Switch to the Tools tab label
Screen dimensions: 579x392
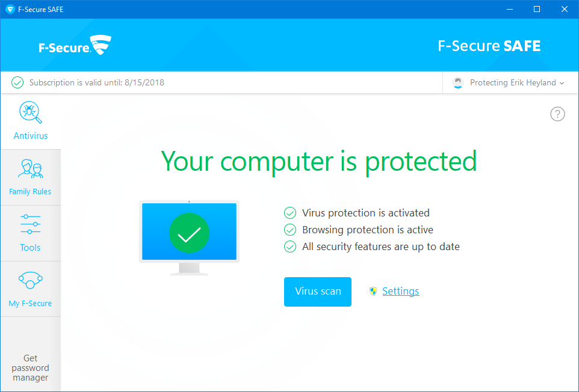coord(30,248)
